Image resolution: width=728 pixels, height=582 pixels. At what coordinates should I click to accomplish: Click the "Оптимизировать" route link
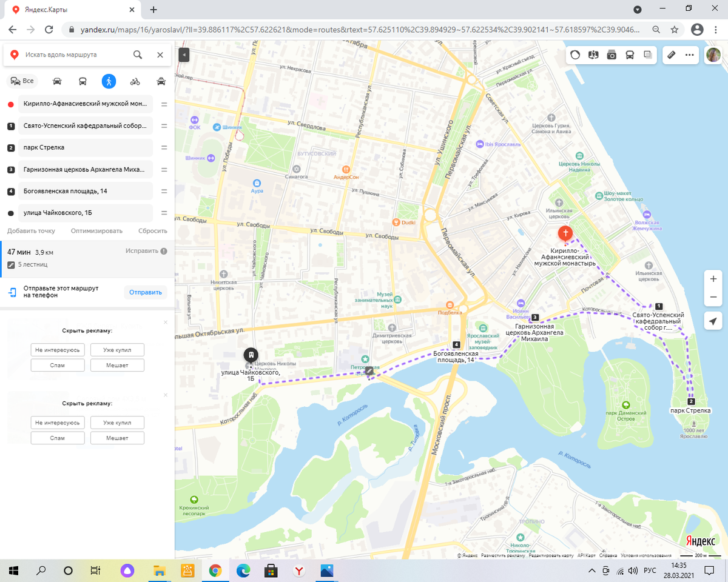[96, 231]
